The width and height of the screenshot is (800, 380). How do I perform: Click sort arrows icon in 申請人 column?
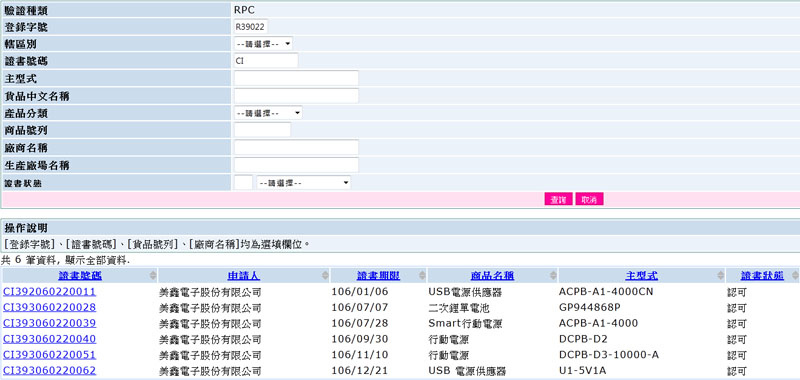[325, 276]
